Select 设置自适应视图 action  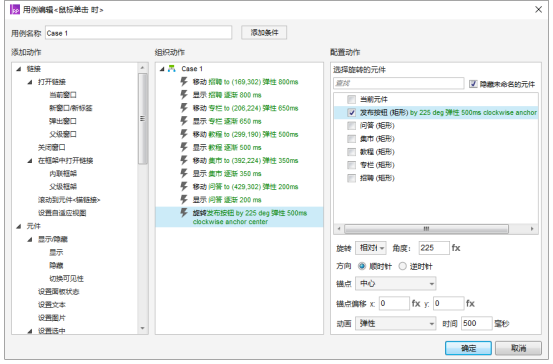pyautogui.click(x=62, y=213)
